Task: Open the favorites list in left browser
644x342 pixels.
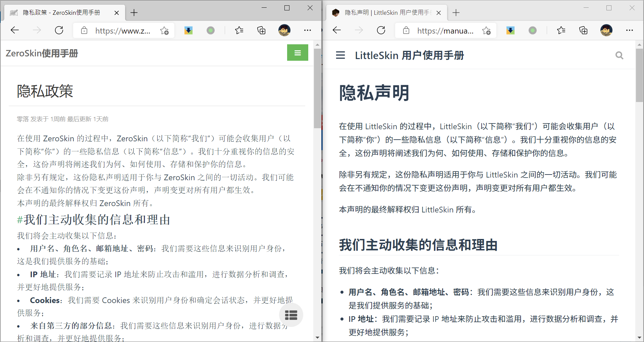Action: (239, 31)
